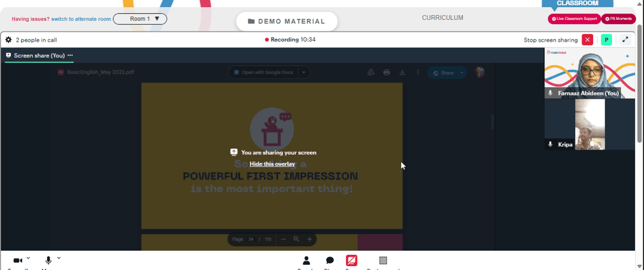Click Hide this overlay link
The height and width of the screenshot is (270, 644).
point(272,164)
